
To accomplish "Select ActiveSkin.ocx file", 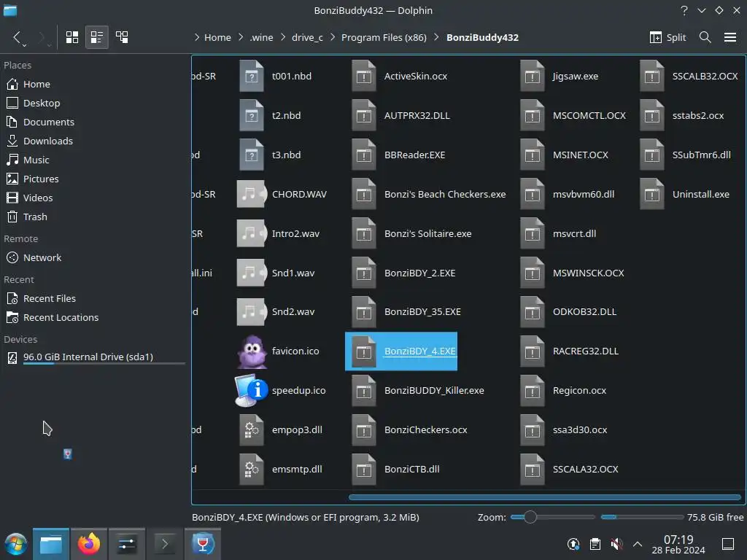I will coord(400,76).
